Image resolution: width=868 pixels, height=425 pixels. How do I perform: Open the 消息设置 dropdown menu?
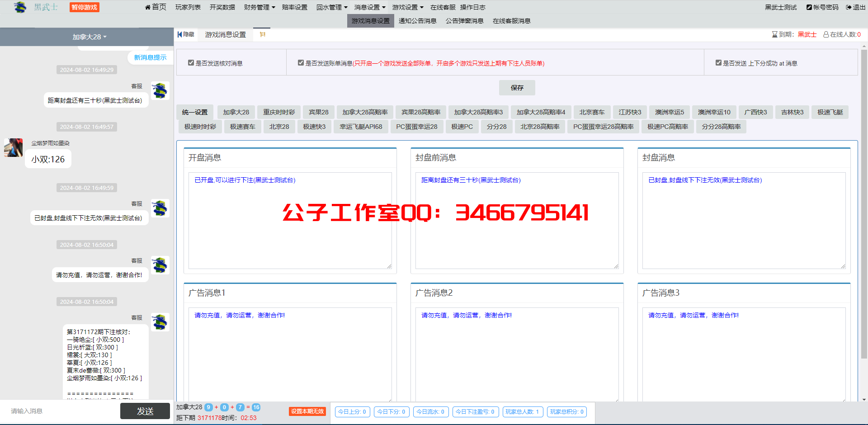coord(370,7)
